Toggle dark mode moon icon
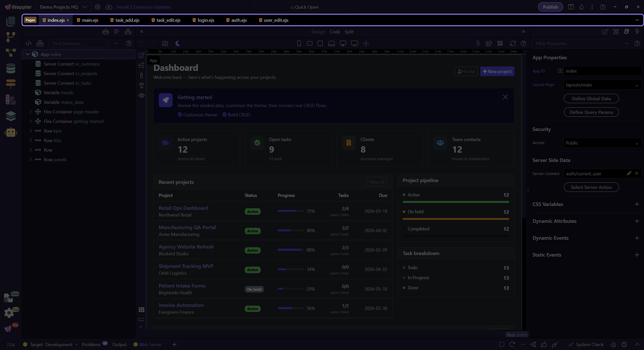Image resolution: width=644 pixels, height=350 pixels. click(x=178, y=43)
